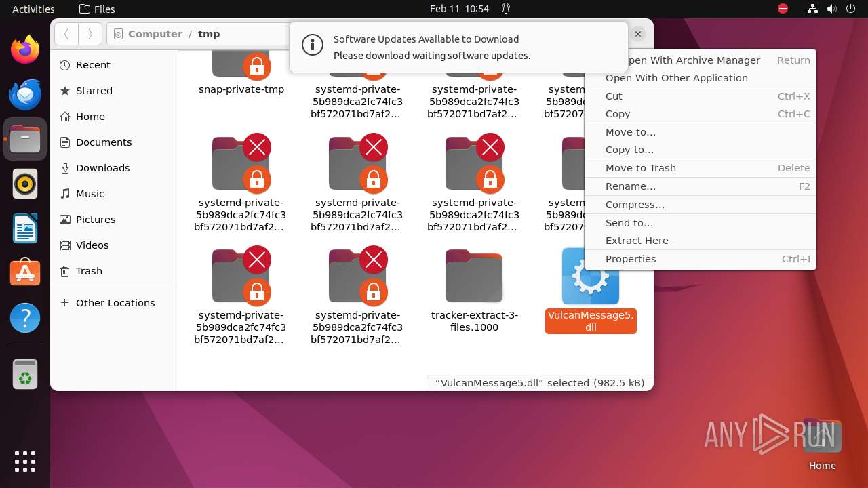Open the network status icon
Screen dimensions: 868x488
click(x=813, y=9)
